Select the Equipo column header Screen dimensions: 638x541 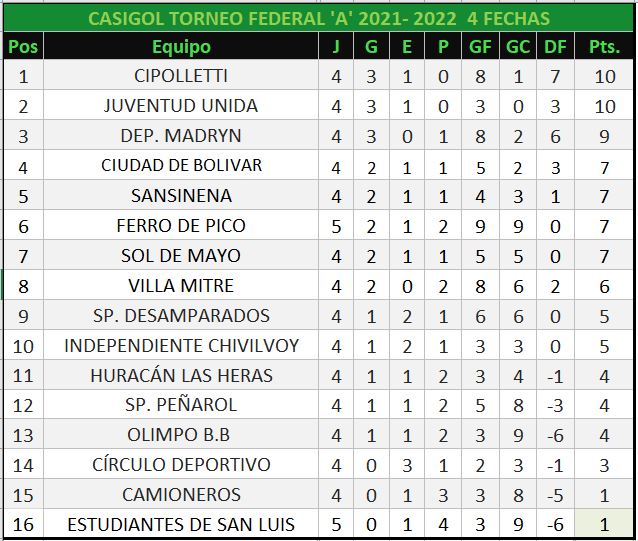point(181,47)
